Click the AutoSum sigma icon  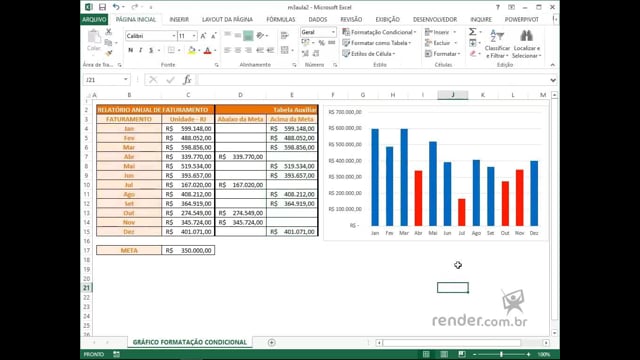coord(472,32)
